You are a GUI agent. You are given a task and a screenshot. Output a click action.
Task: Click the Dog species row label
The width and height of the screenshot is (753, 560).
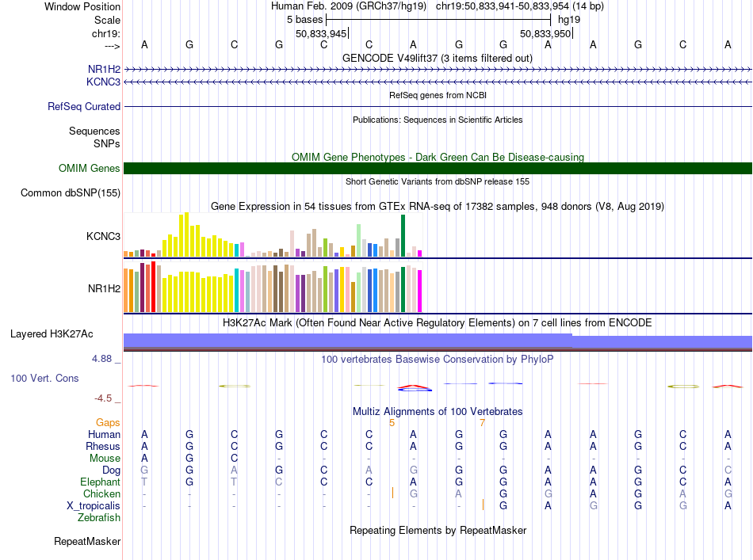pos(111,470)
